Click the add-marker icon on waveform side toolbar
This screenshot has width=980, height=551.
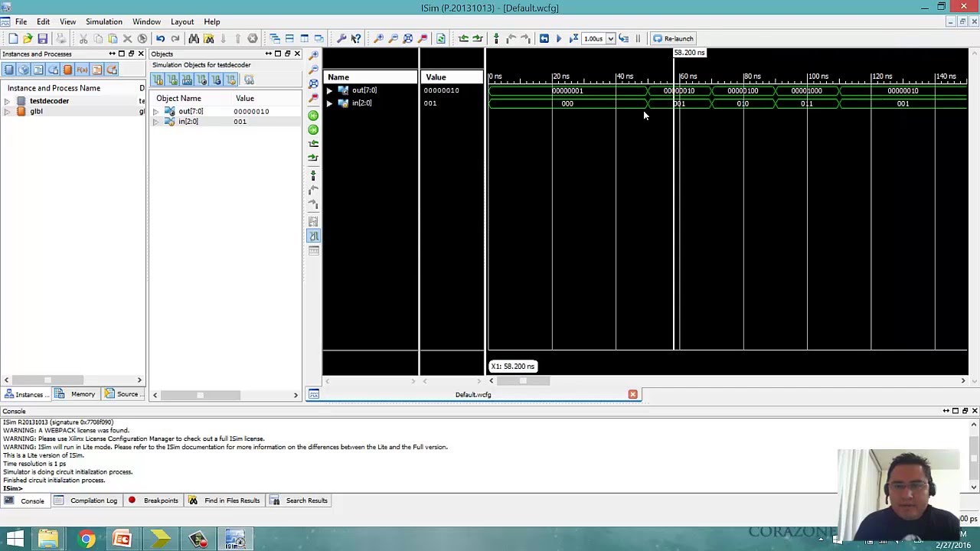(313, 175)
